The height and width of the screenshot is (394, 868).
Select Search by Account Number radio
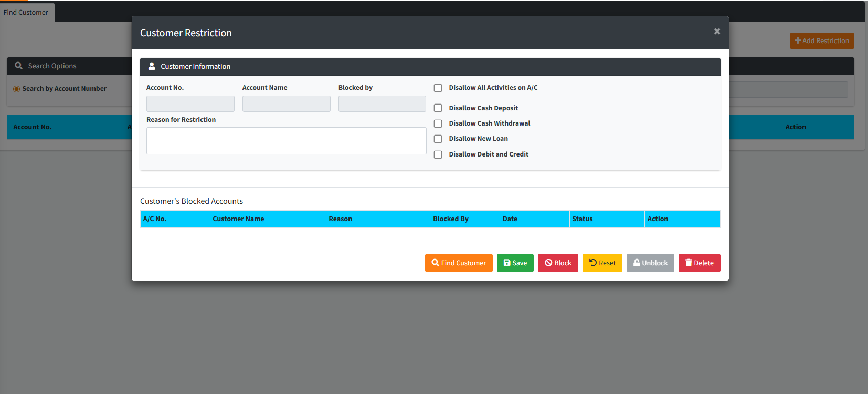tap(17, 89)
